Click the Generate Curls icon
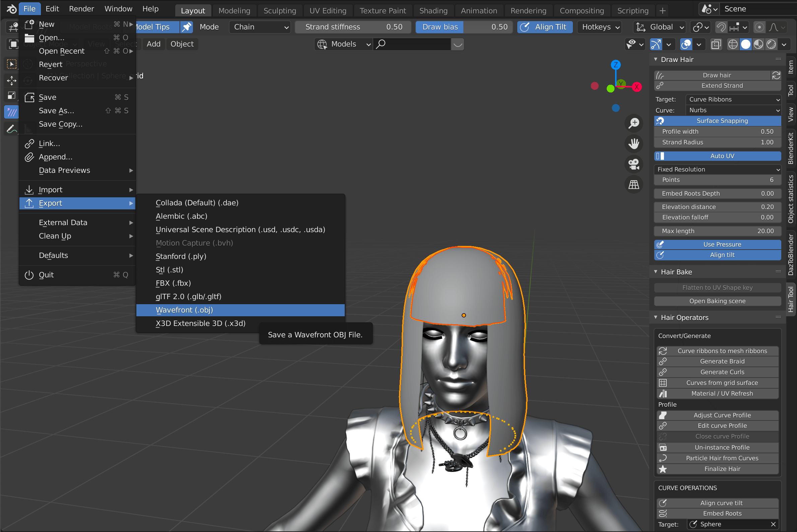Screen dimensions: 797x532 663,372
